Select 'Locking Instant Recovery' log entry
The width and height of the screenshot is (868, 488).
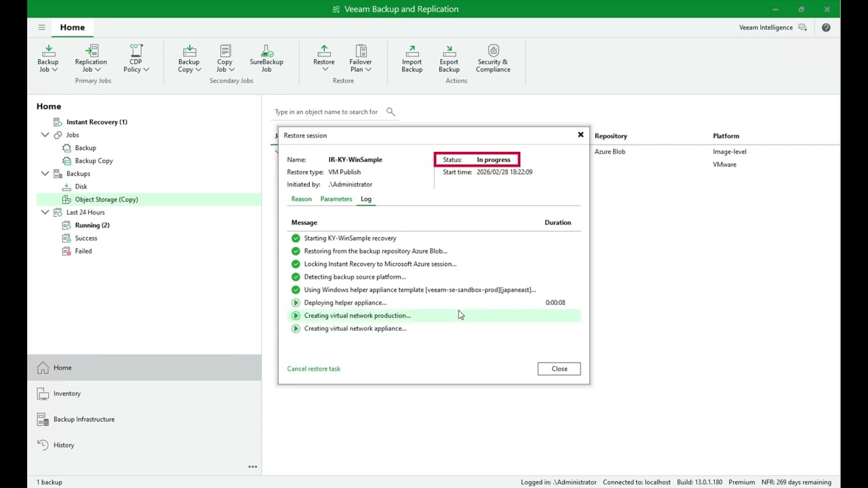click(x=434, y=264)
